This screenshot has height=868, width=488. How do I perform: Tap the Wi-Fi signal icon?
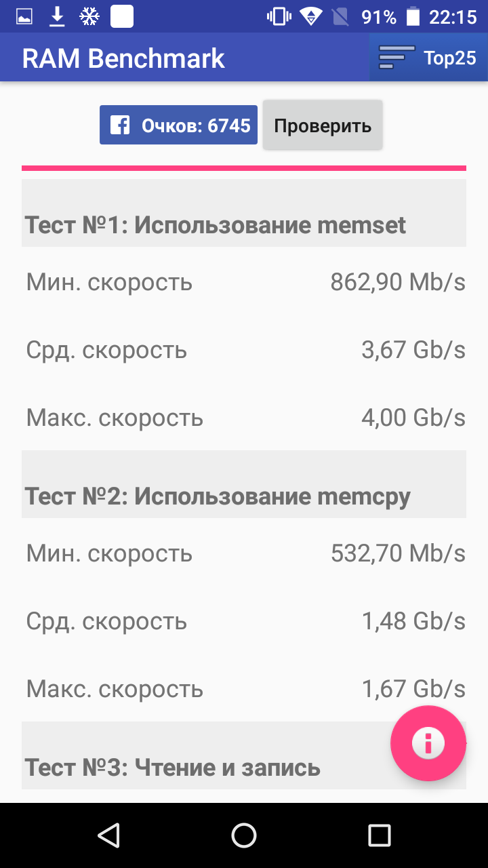[x=311, y=17]
